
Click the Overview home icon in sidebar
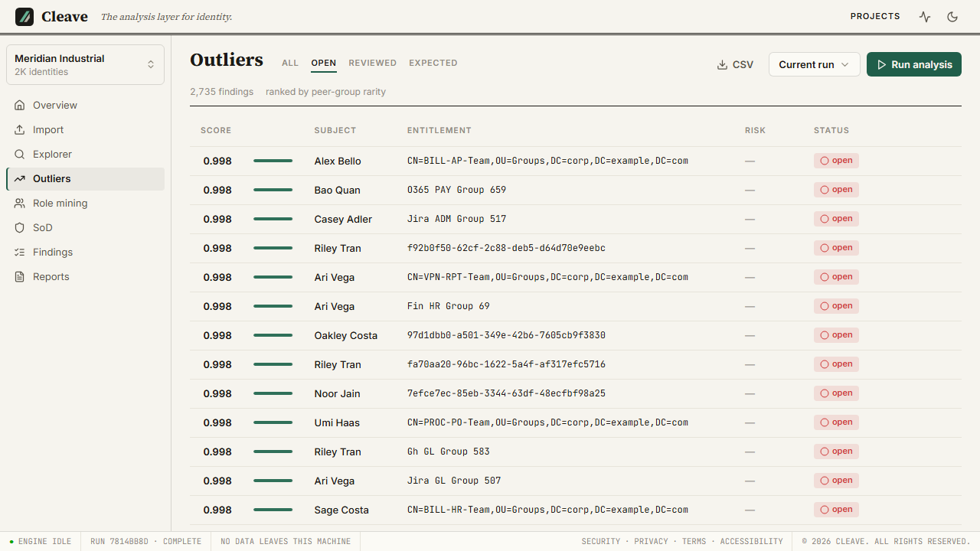(x=20, y=105)
